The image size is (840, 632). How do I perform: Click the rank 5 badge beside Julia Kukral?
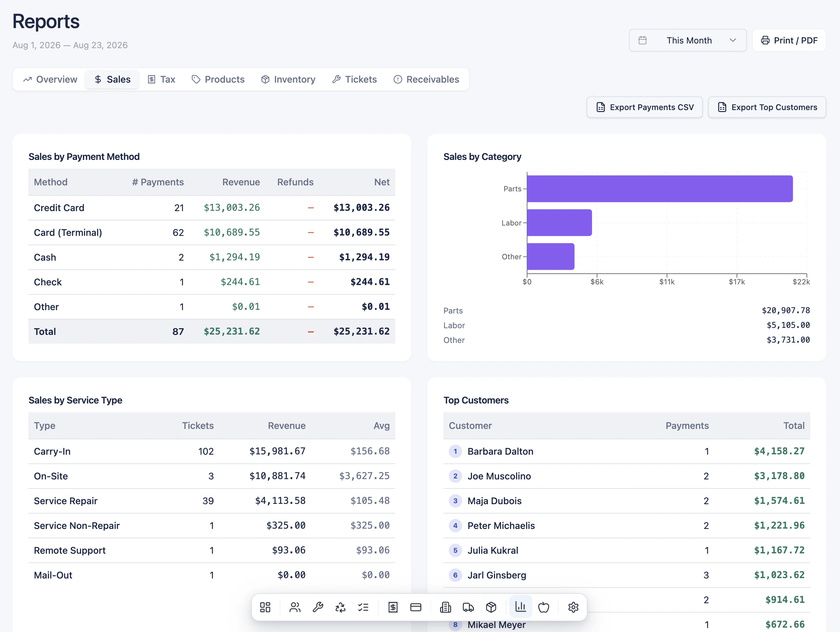coord(455,550)
